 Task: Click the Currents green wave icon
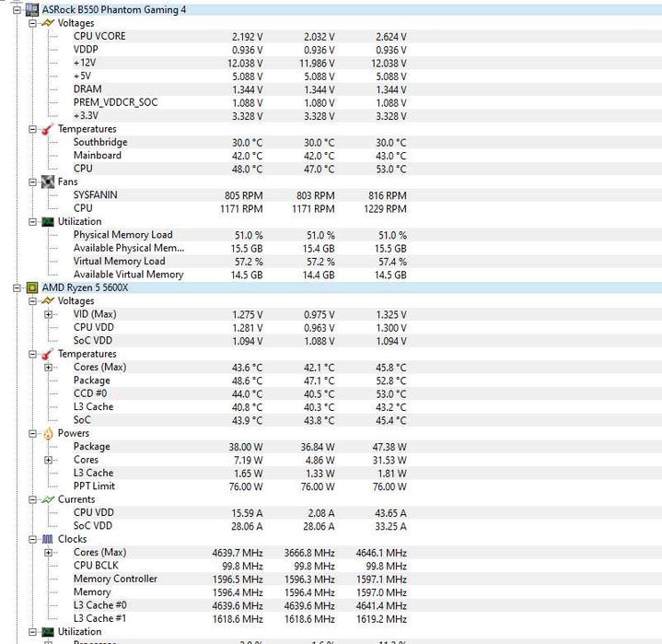[x=48, y=499]
